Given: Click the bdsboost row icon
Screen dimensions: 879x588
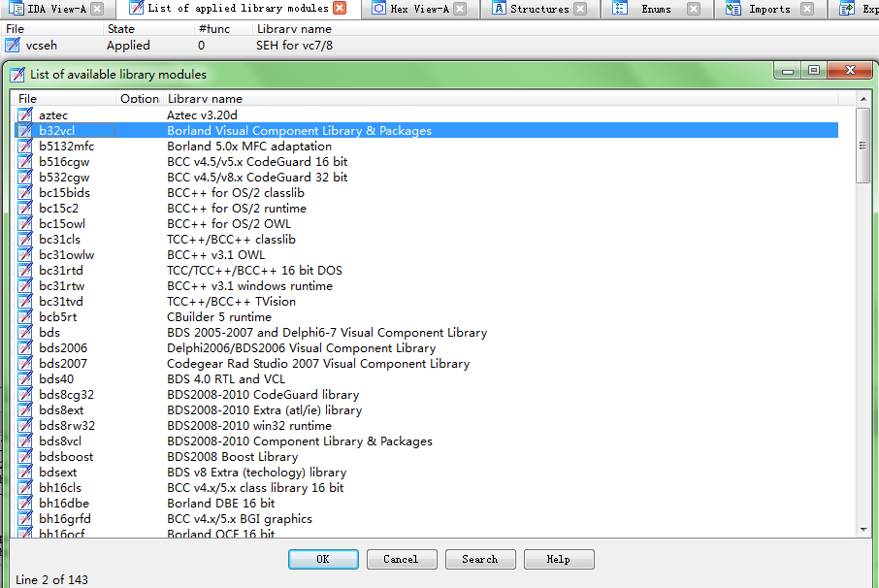Looking at the screenshot, I should 24,457.
